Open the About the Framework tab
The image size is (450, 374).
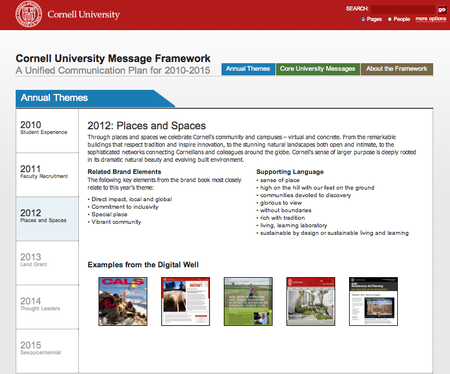(x=397, y=69)
